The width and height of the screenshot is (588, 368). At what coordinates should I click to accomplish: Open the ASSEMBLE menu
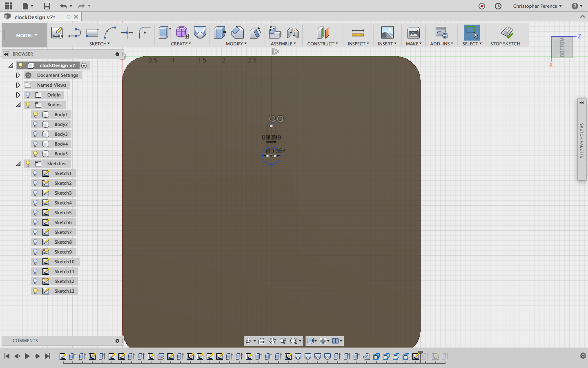[x=283, y=44]
